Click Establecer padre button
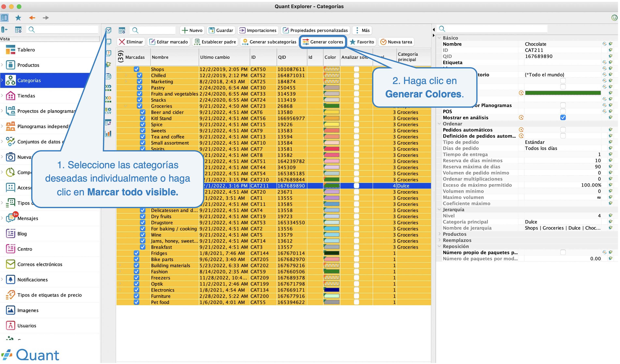The image size is (620, 364). pyautogui.click(x=215, y=42)
